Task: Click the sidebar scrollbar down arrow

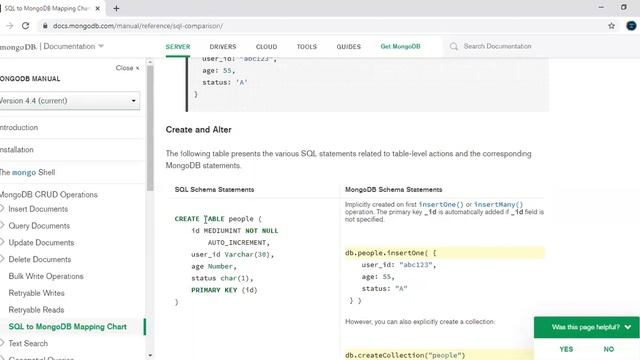Action: click(150, 356)
